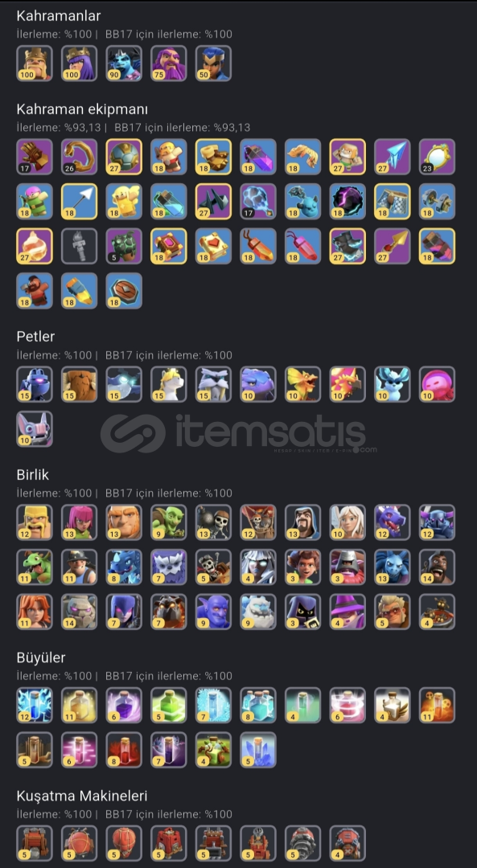Image resolution: width=477 pixels, height=868 pixels.
Task: Select the Barbarian King hero icon
Action: (35, 63)
